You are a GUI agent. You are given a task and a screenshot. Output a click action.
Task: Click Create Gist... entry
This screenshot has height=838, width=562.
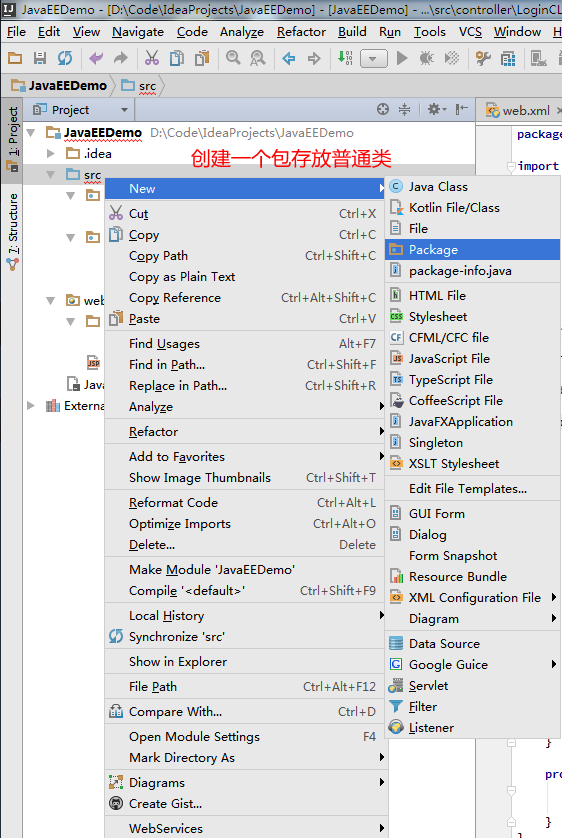[245, 804]
